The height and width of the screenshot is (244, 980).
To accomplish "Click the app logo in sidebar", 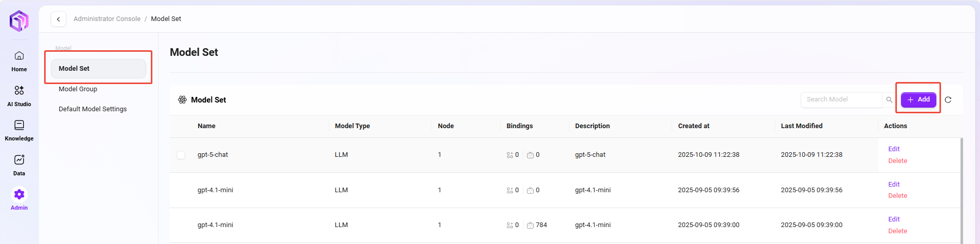I will [x=19, y=21].
